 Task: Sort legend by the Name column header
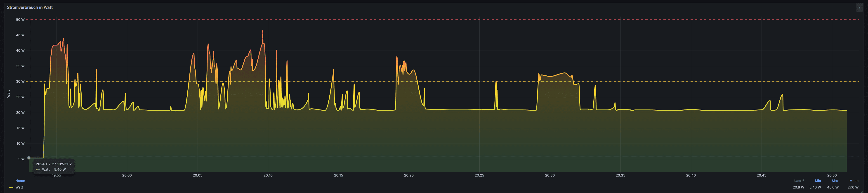pyautogui.click(x=20, y=181)
